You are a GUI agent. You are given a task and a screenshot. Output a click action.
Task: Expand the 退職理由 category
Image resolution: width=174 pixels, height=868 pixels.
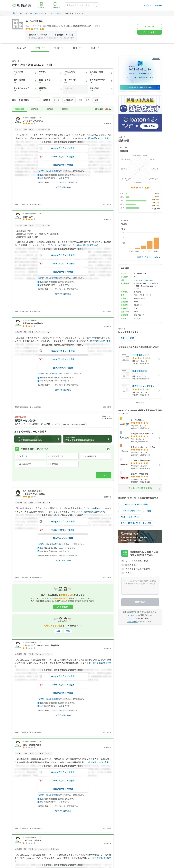tap(50, 89)
